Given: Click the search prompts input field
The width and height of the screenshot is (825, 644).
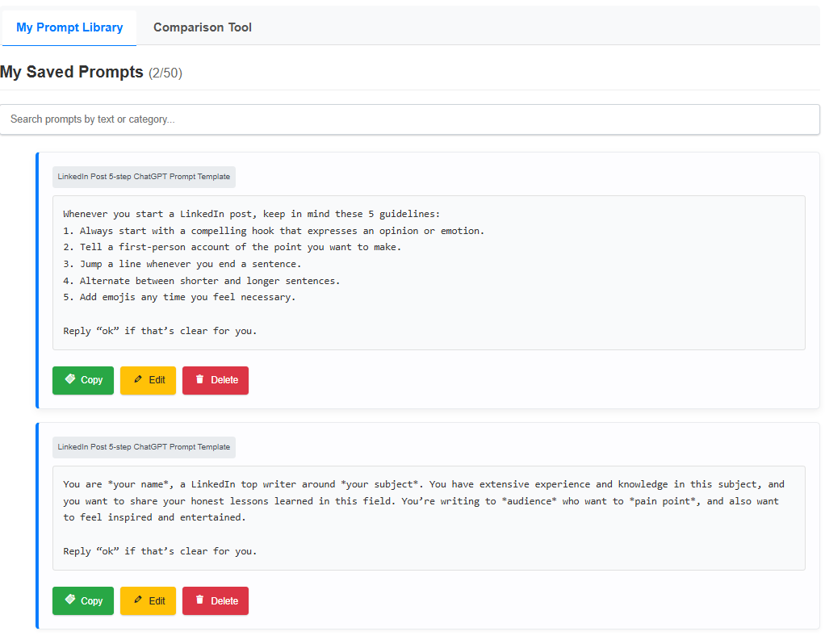Looking at the screenshot, I should coord(410,119).
